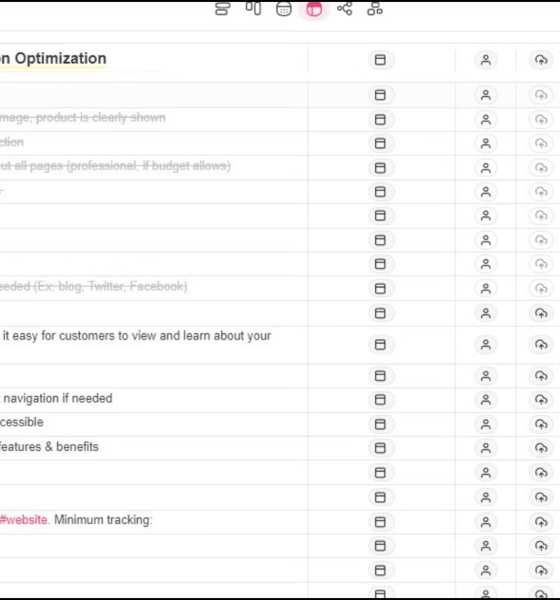The height and width of the screenshot is (600, 560).
Task: Open the Calendar view icon
Action: click(284, 8)
